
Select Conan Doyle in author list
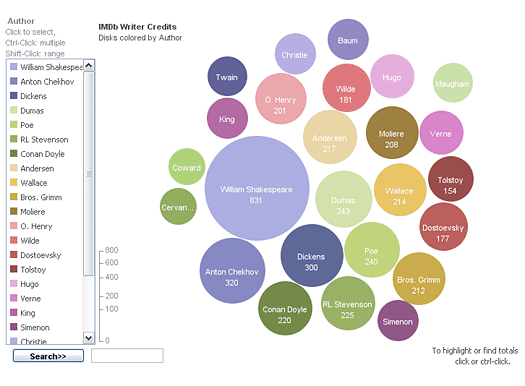(x=37, y=154)
